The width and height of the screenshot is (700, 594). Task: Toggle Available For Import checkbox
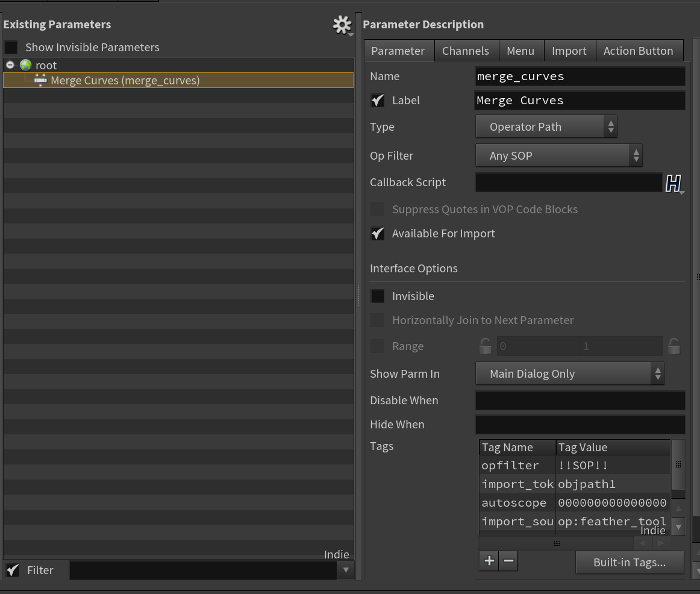[378, 233]
